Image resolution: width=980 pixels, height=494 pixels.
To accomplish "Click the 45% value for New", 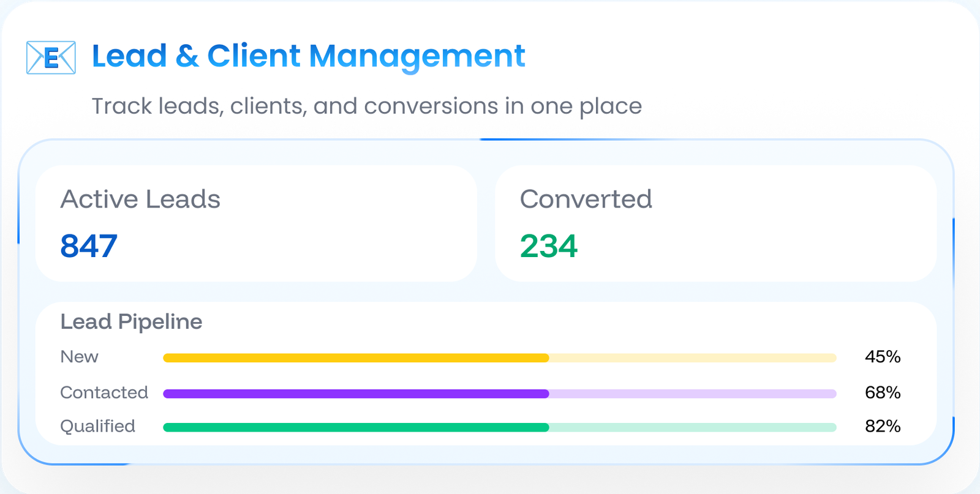I will [x=882, y=357].
